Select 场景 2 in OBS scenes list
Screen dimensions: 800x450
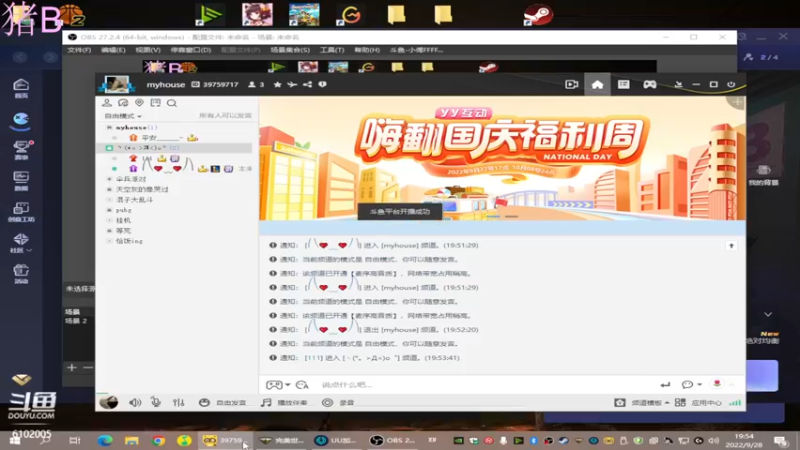click(x=76, y=321)
